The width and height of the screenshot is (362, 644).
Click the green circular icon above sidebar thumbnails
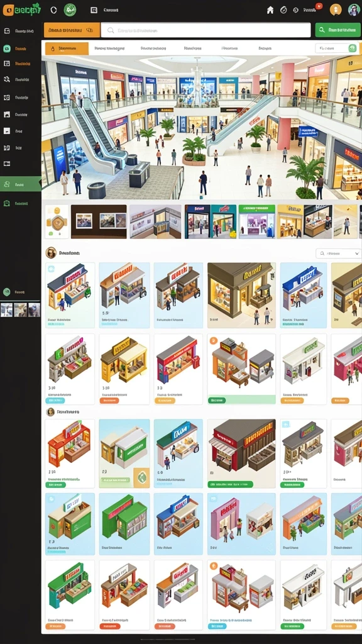click(x=6, y=292)
